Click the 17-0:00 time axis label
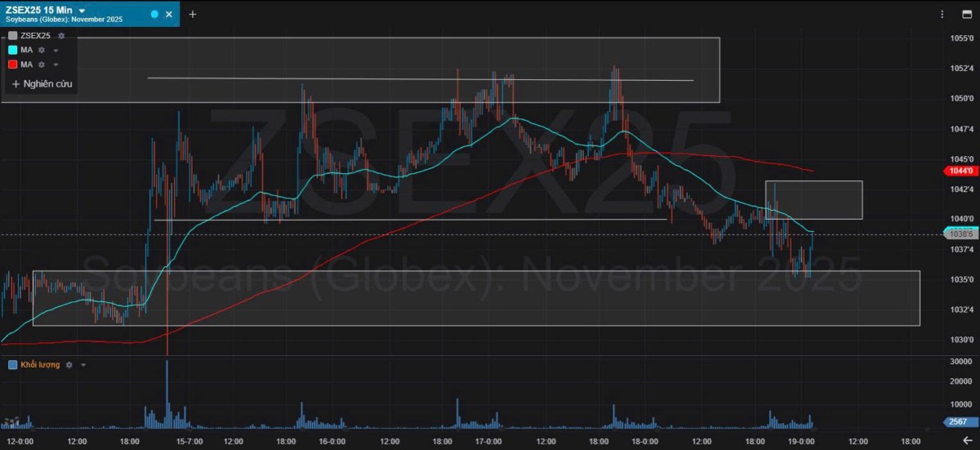 [488, 441]
